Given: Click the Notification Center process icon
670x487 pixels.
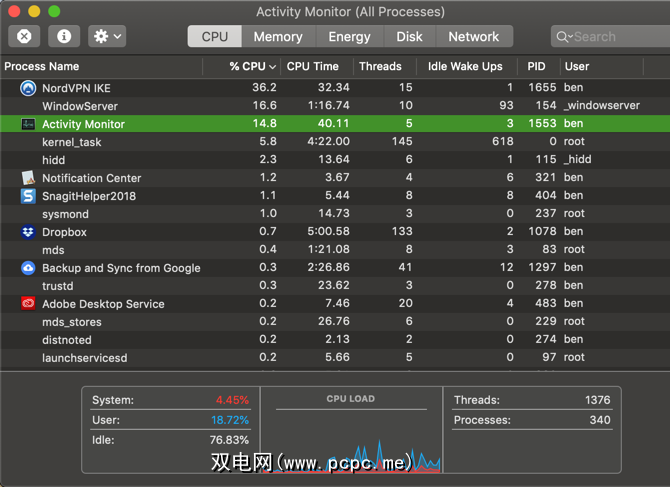Looking at the screenshot, I should click(27, 178).
